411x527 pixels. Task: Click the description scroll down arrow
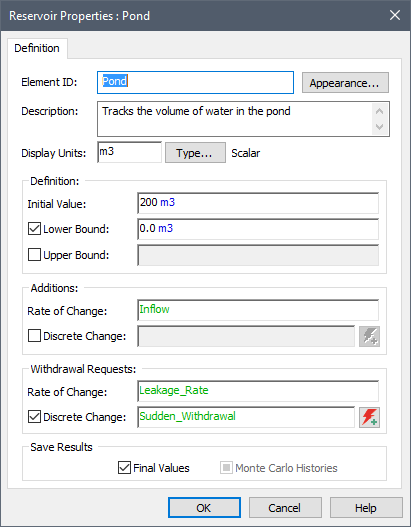pos(380,127)
